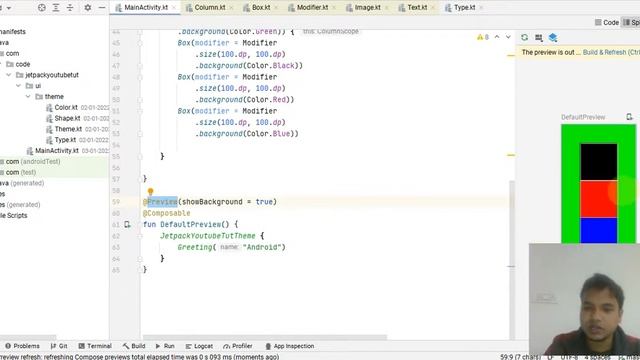This screenshot has height=360, width=640.
Task: Go to next highlighted problem arrow
Action: coord(508,37)
